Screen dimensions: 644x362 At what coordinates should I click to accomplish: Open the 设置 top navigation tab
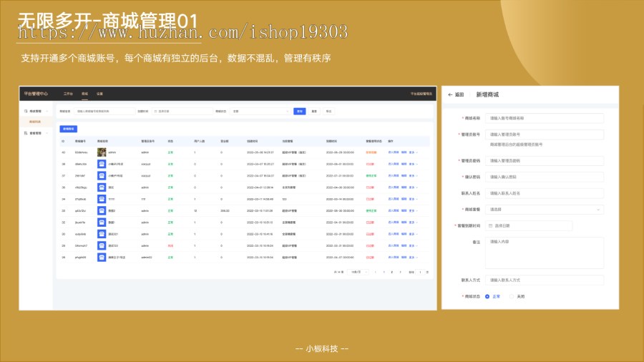coord(99,94)
